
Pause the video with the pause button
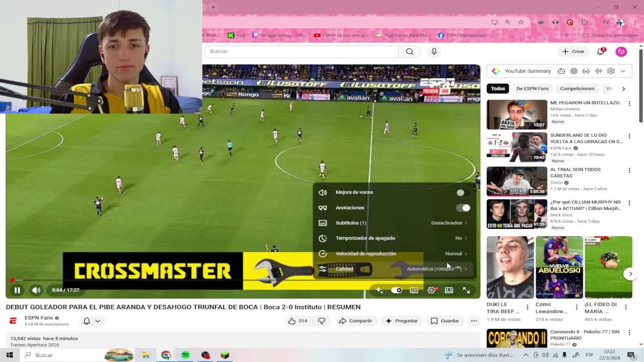[17, 290]
